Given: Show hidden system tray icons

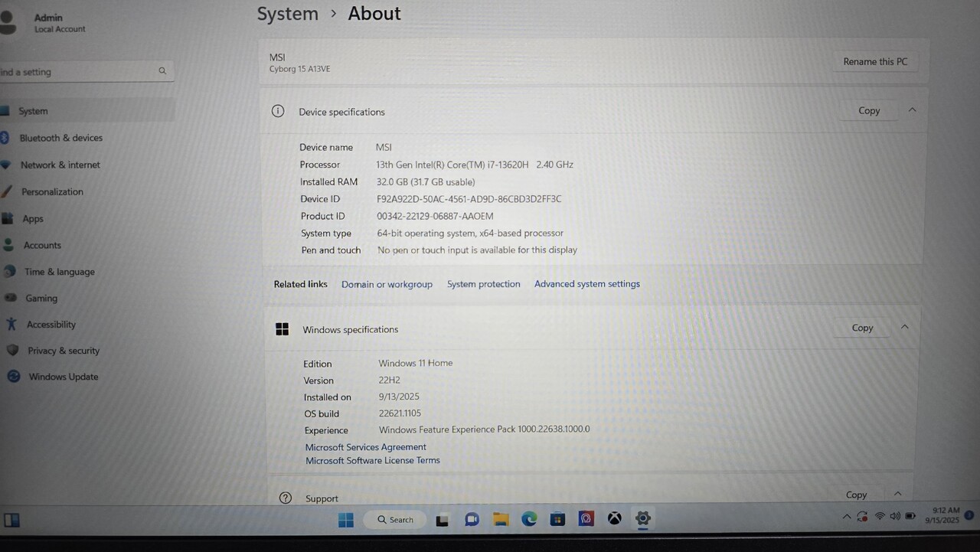Looking at the screenshot, I should pos(846,517).
